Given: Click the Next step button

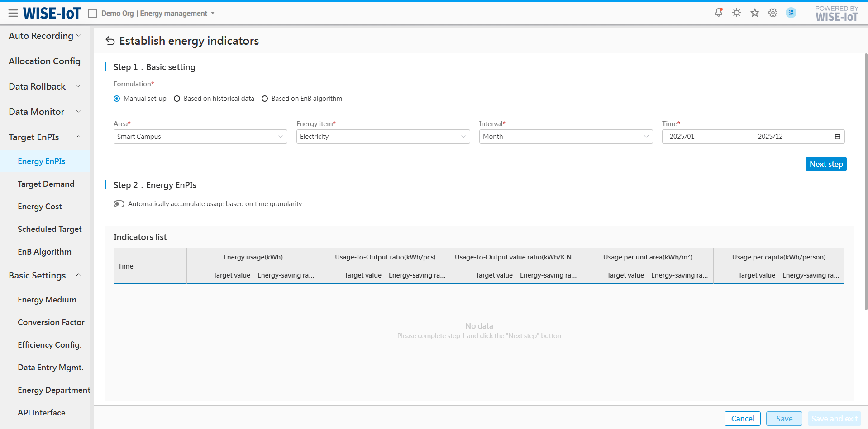Looking at the screenshot, I should click(826, 164).
